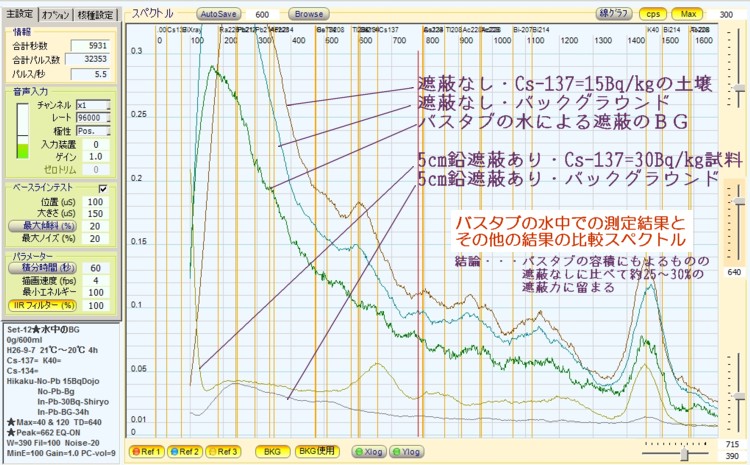Click the ゲイン field showing 1.0
This screenshot has height=465, width=750.
[96, 157]
